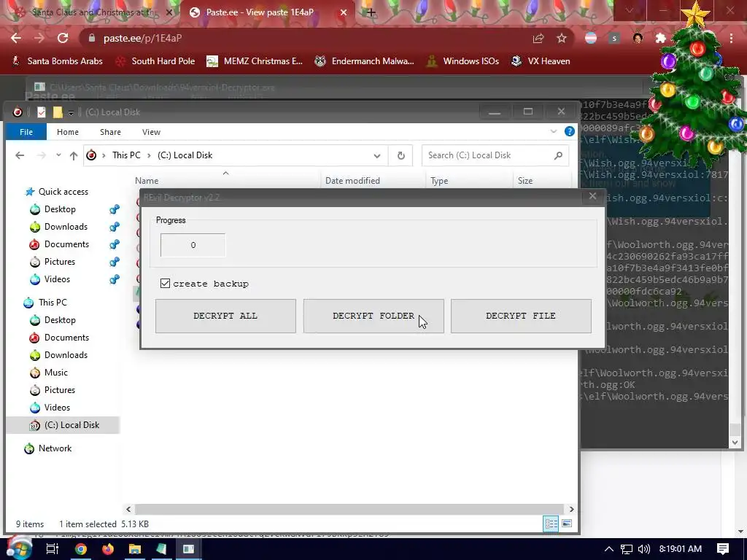Open MEMZ Christmas bookmark
The width and height of the screenshot is (747, 560).
coord(255,61)
